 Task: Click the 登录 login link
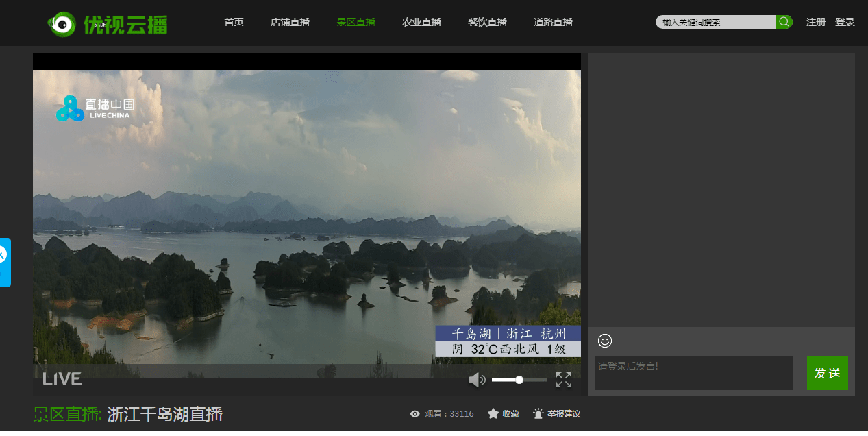point(845,22)
